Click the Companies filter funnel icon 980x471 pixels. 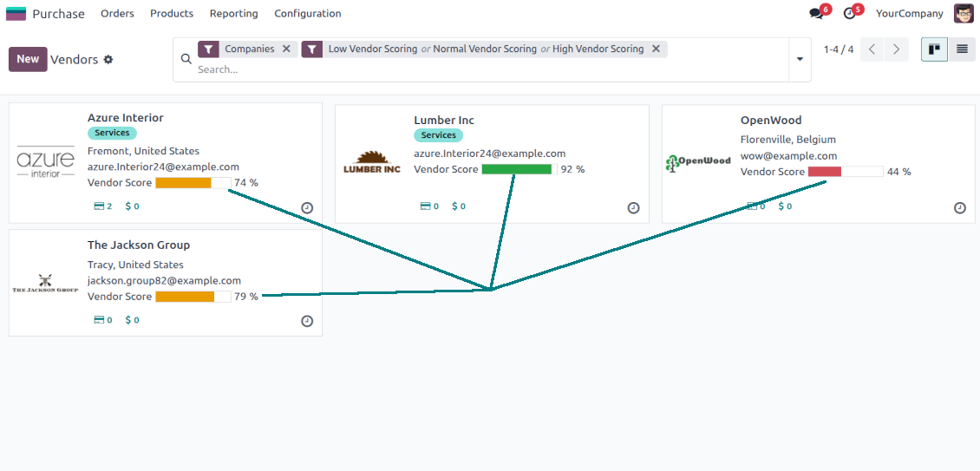click(x=208, y=49)
